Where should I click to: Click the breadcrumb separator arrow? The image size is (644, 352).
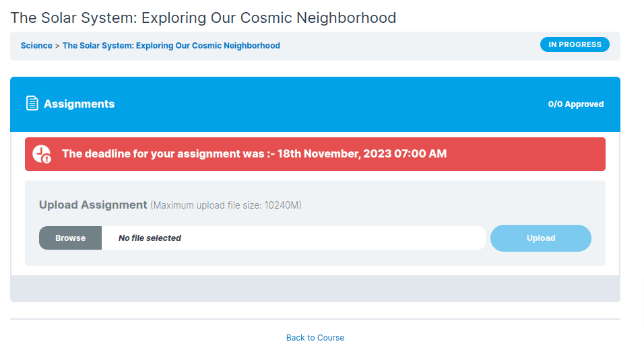57,46
